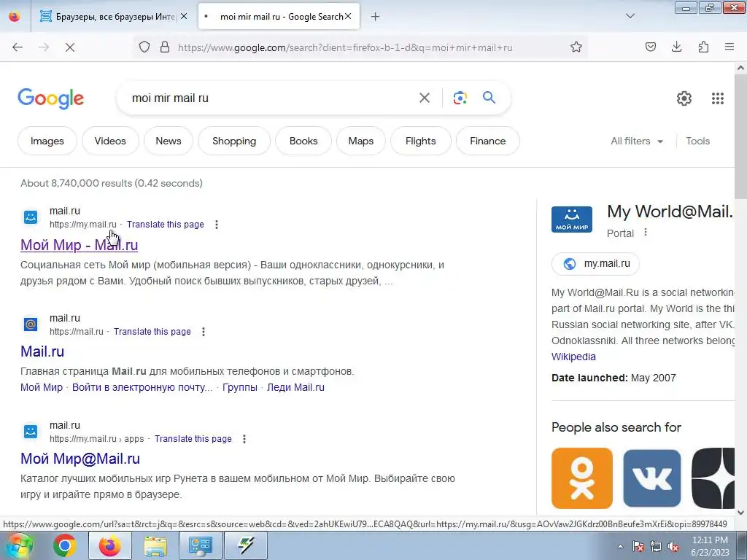Screen dimensions: 747x560
Task: Open the VK blue thumbnail
Action: [651, 478]
